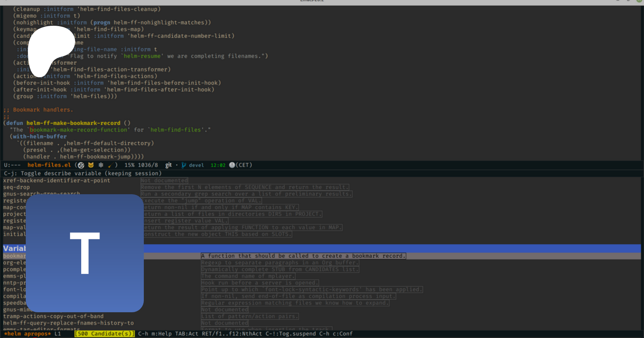Select the seq-drop candidate
This screenshot has width=644, height=338.
[16, 187]
